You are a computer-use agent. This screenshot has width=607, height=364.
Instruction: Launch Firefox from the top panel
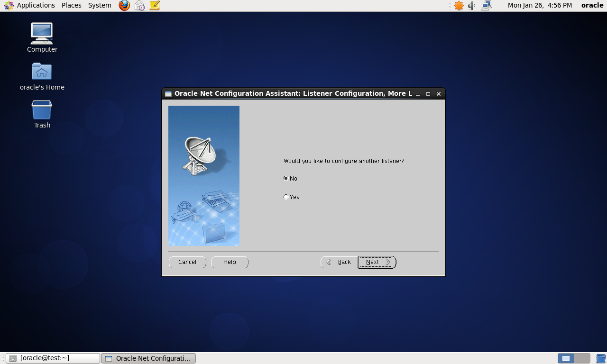coord(124,6)
